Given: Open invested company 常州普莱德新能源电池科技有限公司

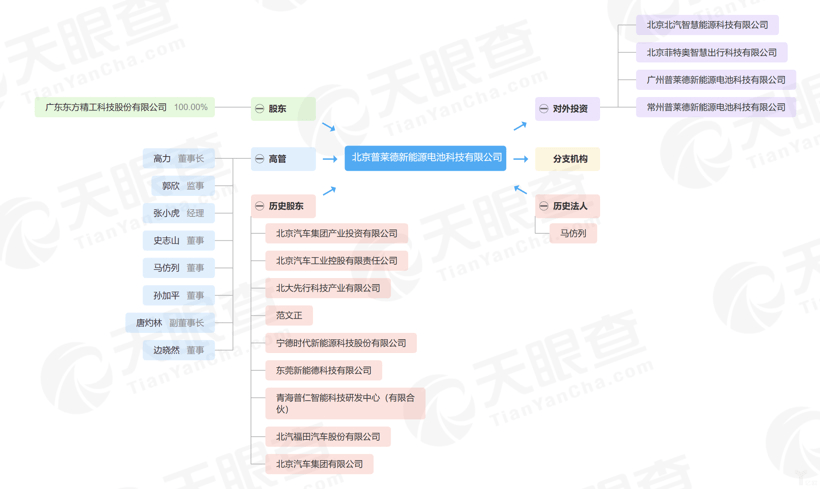Looking at the screenshot, I should click(x=716, y=107).
